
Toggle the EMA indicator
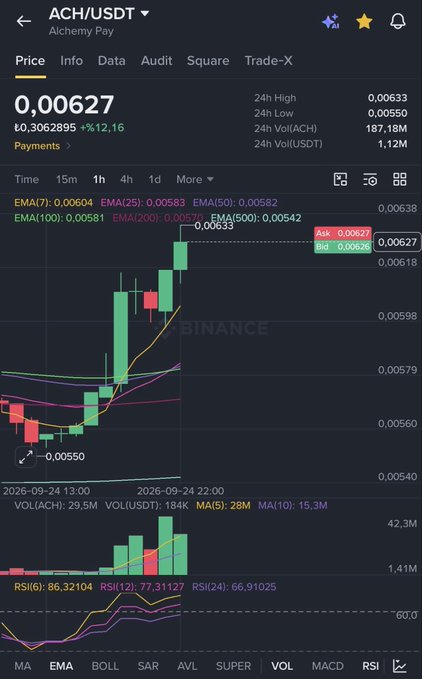61,666
